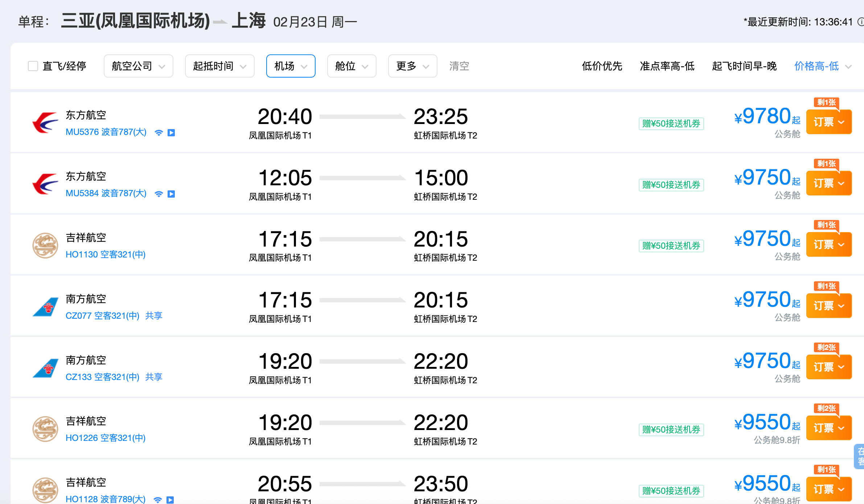This screenshot has height=504, width=864.
Task: Open the 更多 filters dropdown
Action: click(x=412, y=66)
